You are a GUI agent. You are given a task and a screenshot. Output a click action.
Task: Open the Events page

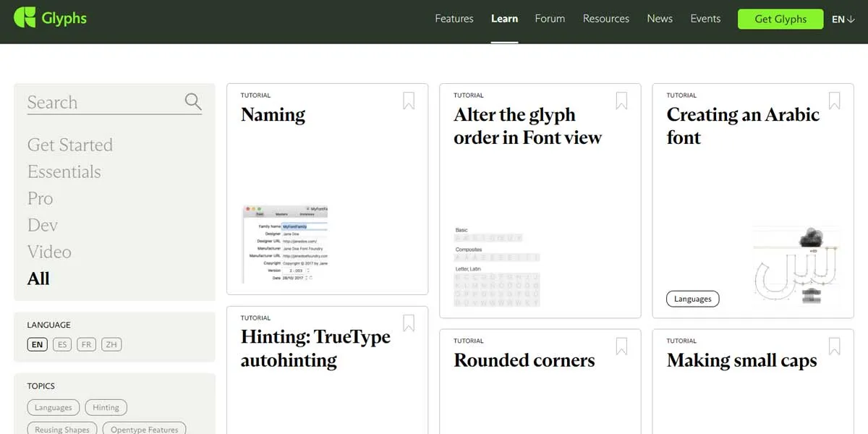pos(705,19)
